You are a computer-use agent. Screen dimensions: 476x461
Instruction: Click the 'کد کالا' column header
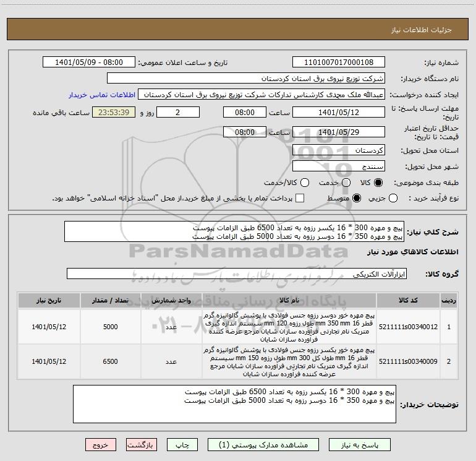coord(408,300)
